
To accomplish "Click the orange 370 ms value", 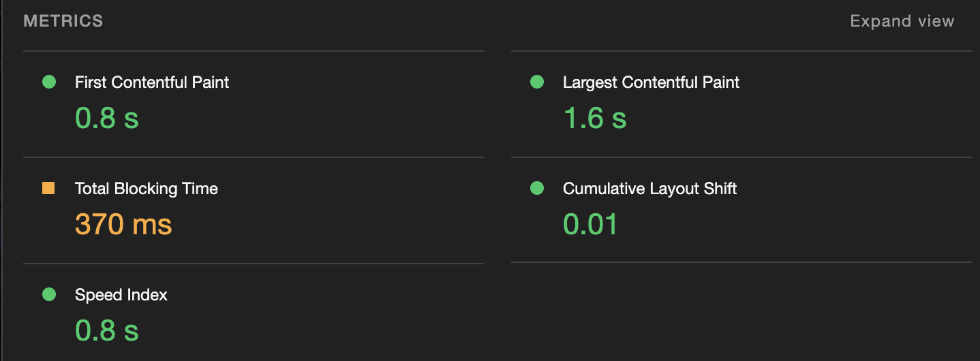I will [123, 225].
